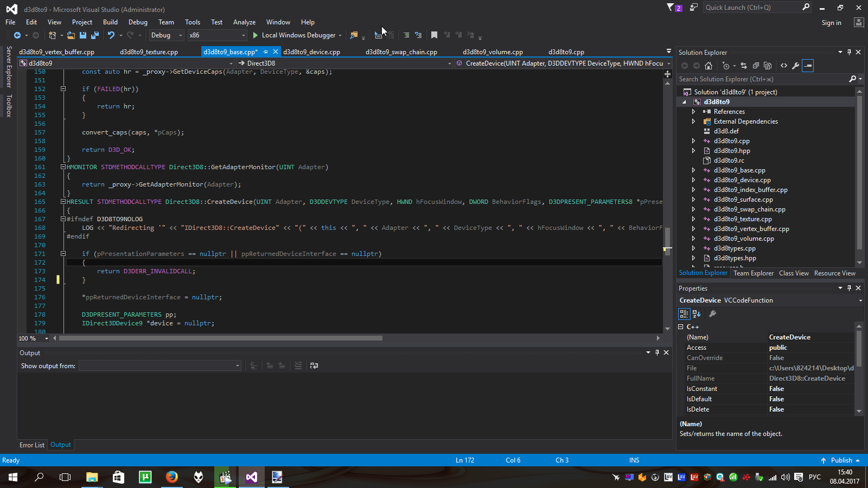Toggle Preview Selected Items in Solution Explorer
Viewport: 868px width, 488px height.
coord(808,66)
